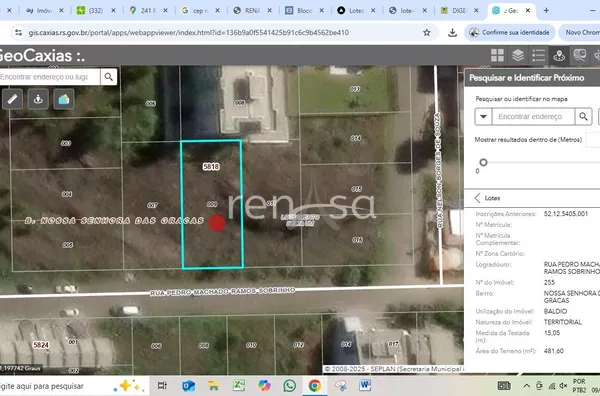Show hidden tray icons chevron
Viewport: 600px width, 396px height.
pyautogui.click(x=527, y=386)
